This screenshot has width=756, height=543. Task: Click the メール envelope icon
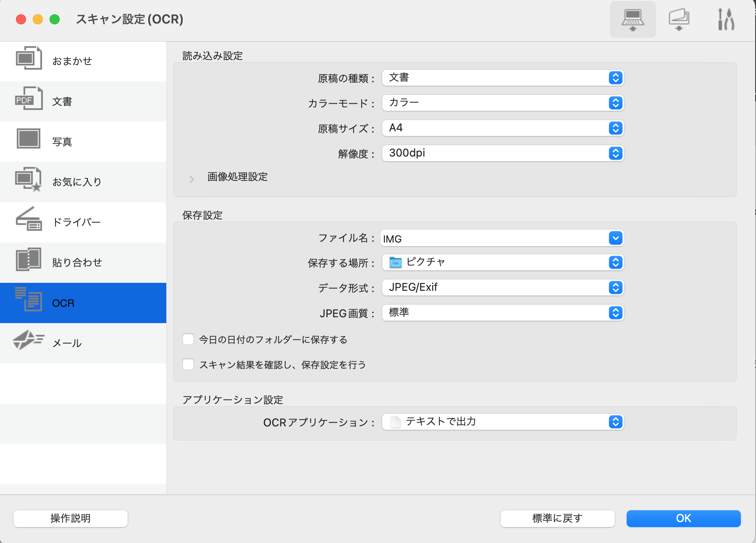pos(29,340)
